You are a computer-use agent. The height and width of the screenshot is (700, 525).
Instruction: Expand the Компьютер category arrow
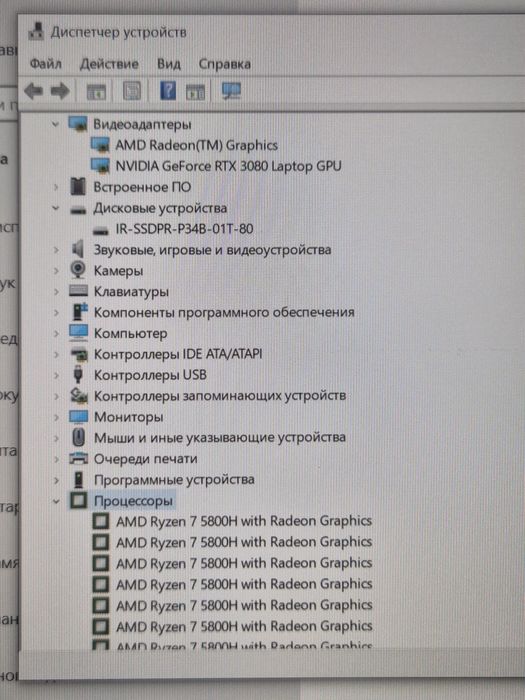point(56,333)
